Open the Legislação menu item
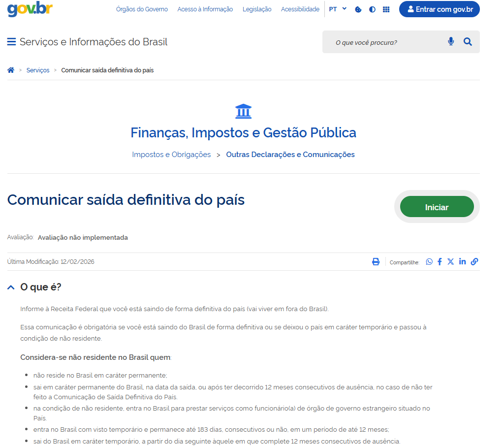 point(257,9)
